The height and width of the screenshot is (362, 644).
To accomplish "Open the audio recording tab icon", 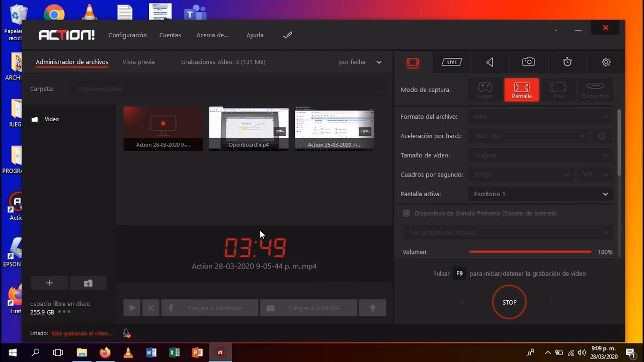I will click(490, 62).
